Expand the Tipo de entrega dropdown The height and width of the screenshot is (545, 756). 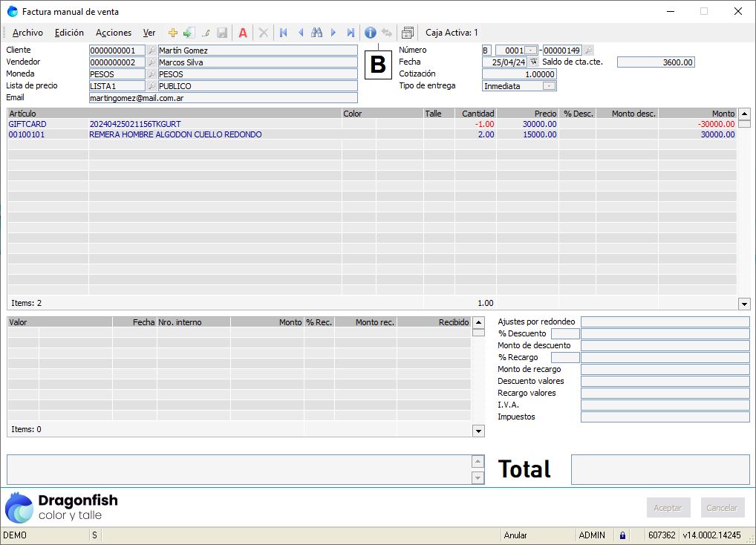(x=549, y=86)
